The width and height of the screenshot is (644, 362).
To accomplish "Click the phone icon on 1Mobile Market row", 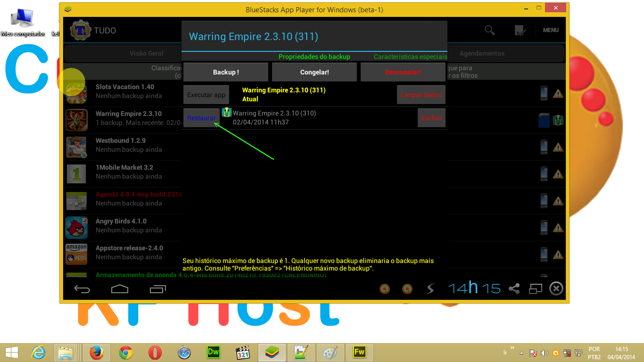I will point(544,174).
